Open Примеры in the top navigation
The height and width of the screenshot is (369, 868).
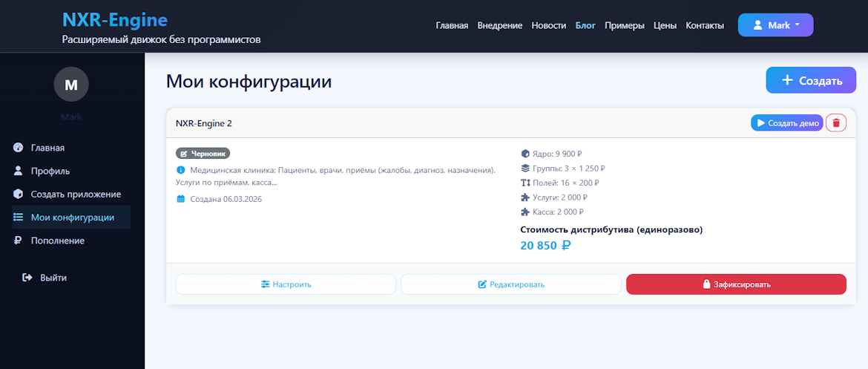pos(625,25)
